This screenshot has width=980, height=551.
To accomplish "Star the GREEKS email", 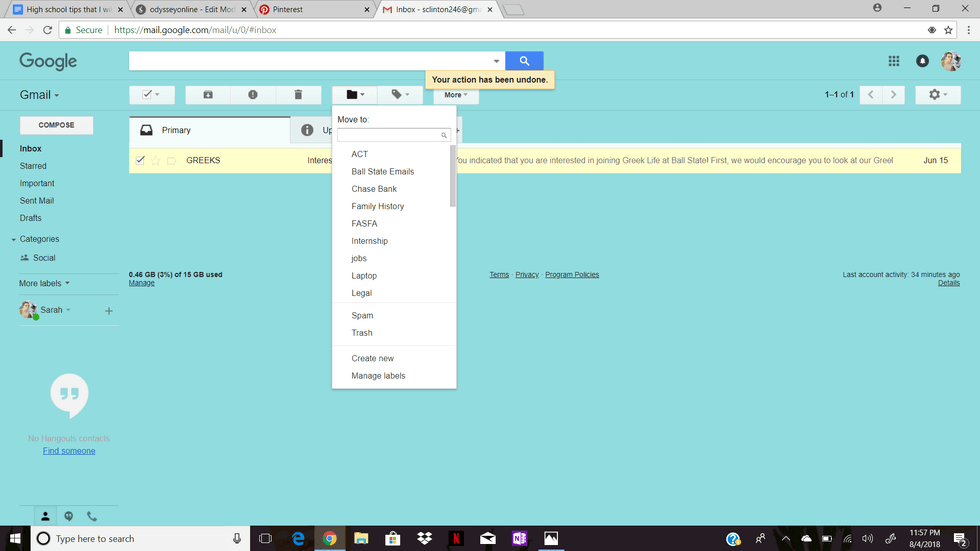I will point(156,161).
